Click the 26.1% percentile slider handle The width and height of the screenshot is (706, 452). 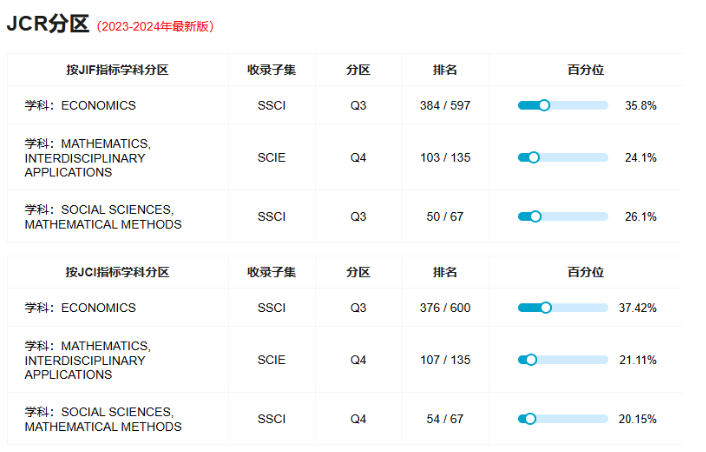pyautogui.click(x=535, y=217)
